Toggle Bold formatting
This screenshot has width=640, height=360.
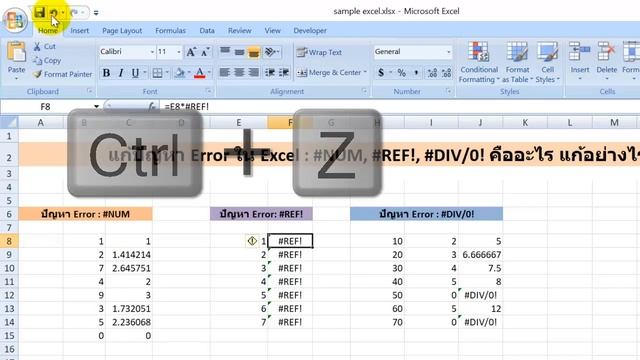pyautogui.click(x=106, y=73)
